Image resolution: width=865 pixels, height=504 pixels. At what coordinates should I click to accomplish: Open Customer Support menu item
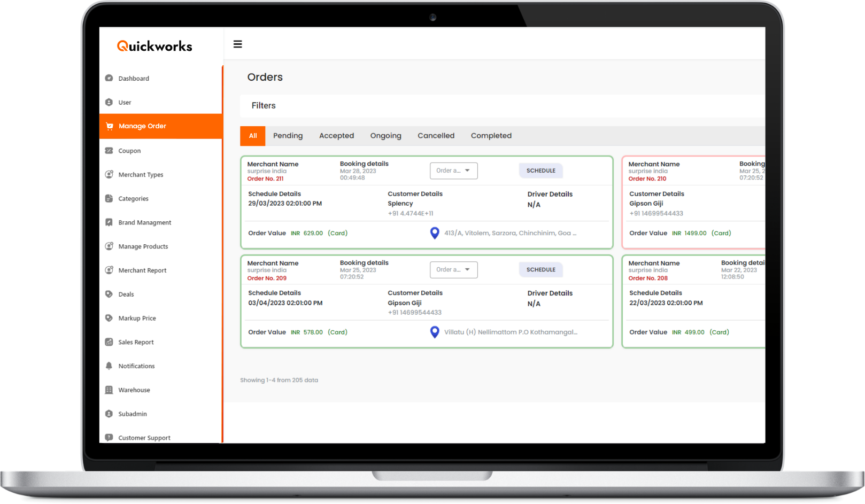[144, 438]
